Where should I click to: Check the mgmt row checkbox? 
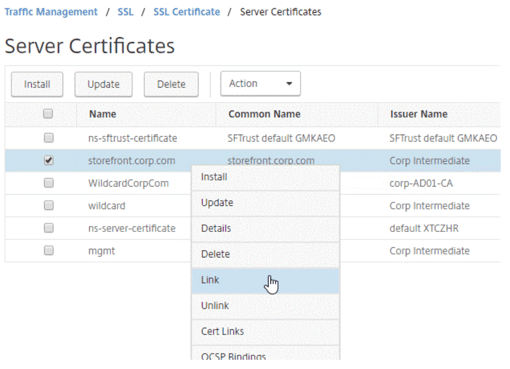coord(49,250)
